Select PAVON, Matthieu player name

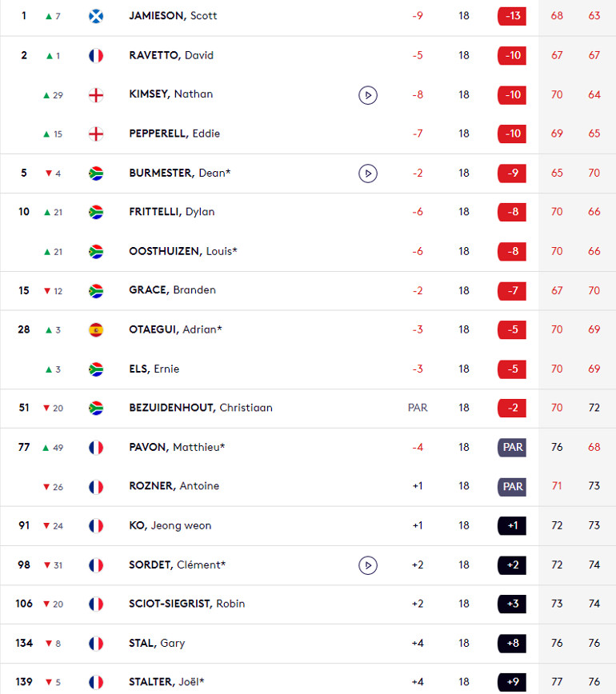point(177,447)
